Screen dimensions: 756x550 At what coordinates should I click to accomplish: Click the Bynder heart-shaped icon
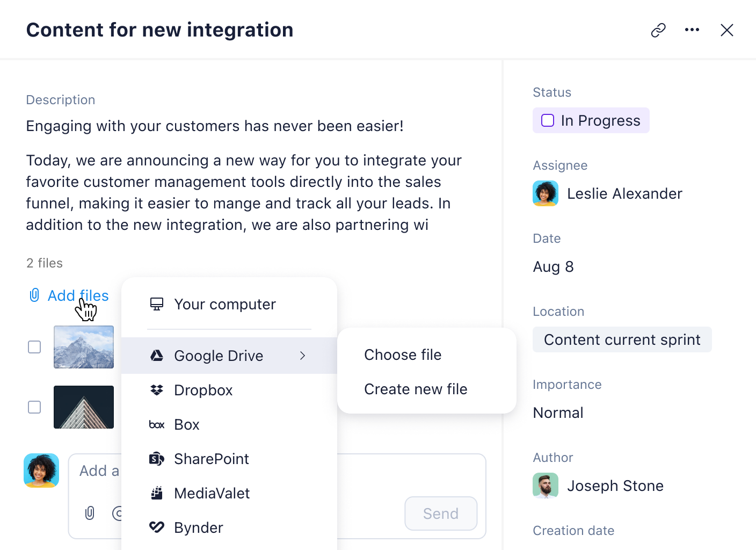point(157,527)
